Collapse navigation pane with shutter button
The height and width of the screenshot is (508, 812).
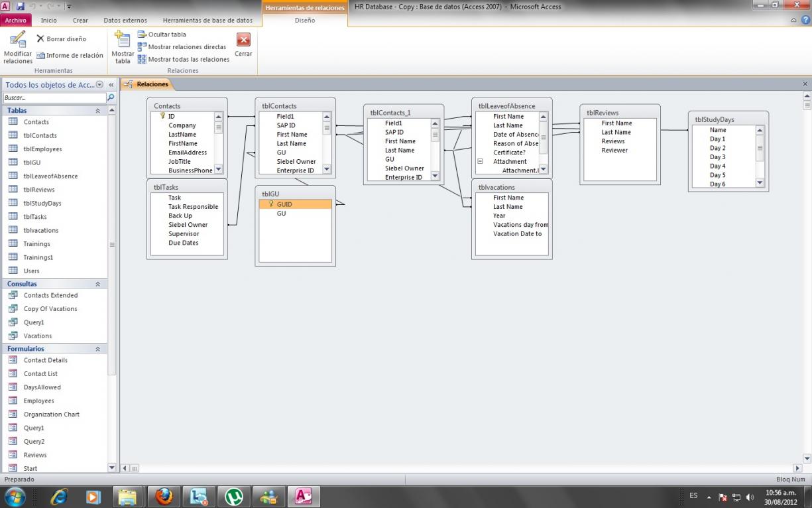pyautogui.click(x=111, y=85)
